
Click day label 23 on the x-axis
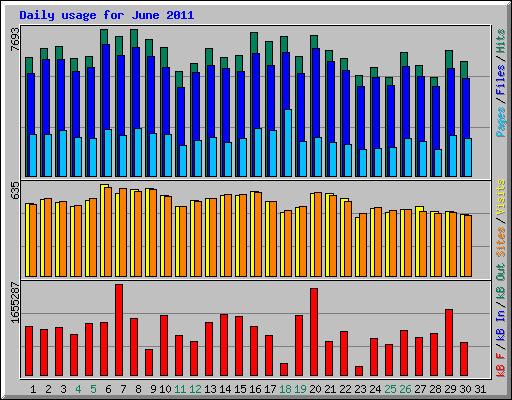(x=360, y=389)
